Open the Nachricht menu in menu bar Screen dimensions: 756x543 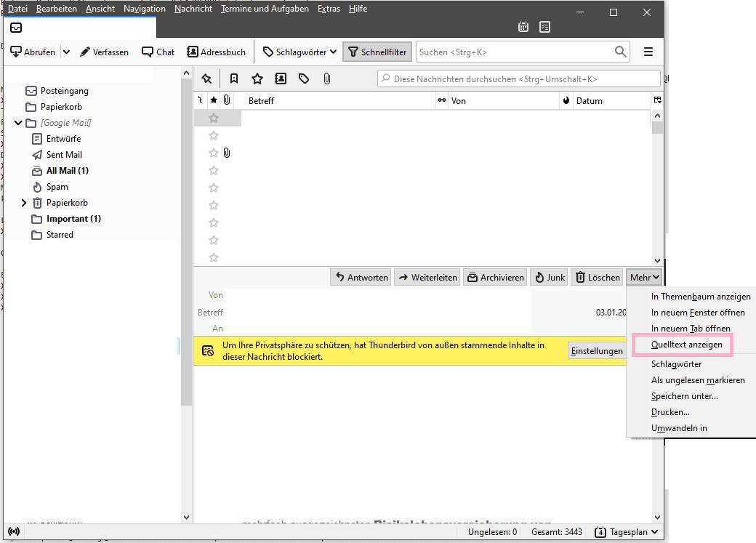coord(193,9)
